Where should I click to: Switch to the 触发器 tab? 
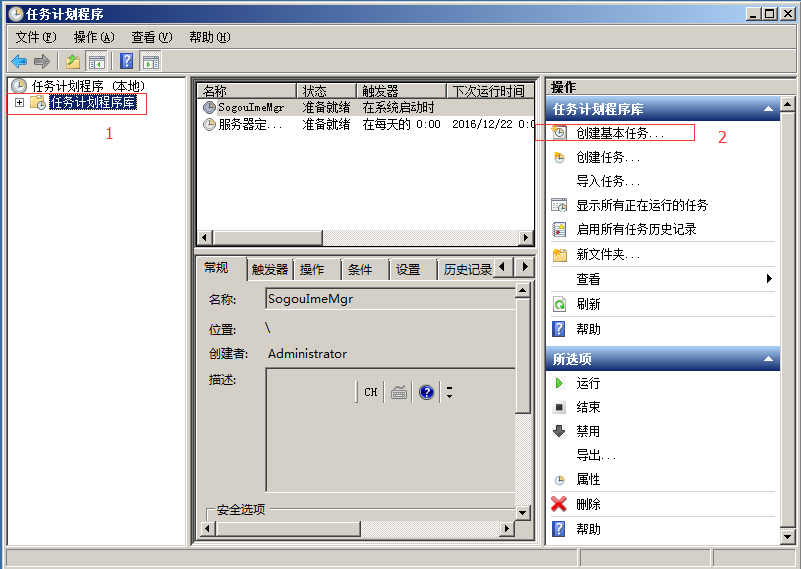pos(270,269)
